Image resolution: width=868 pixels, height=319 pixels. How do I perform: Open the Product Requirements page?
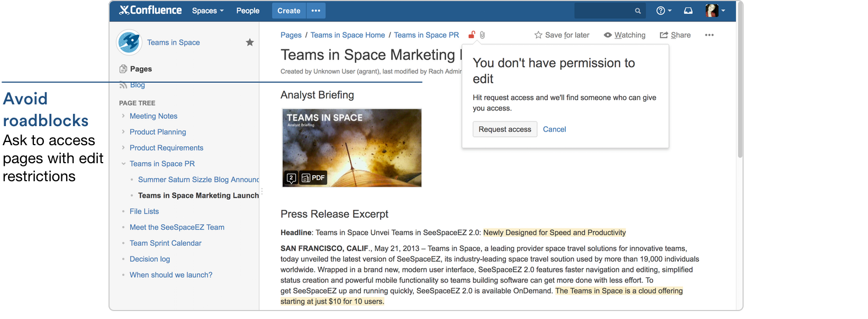pyautogui.click(x=166, y=148)
